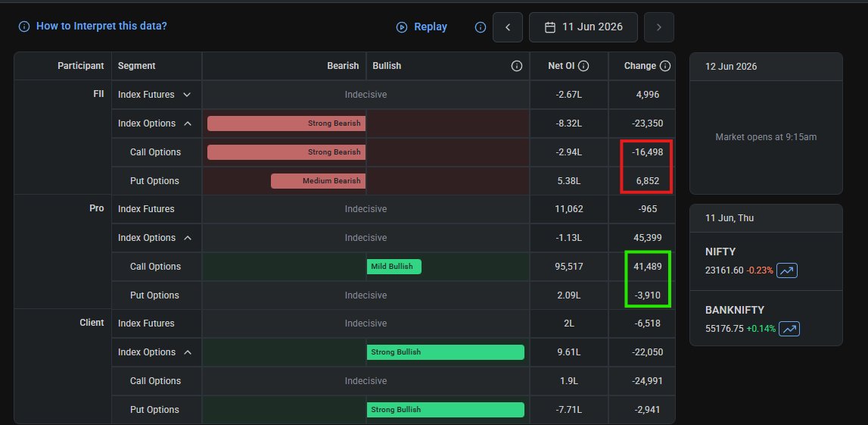Click calendar icon in the date field
The height and width of the screenshot is (425, 868).
pos(549,27)
